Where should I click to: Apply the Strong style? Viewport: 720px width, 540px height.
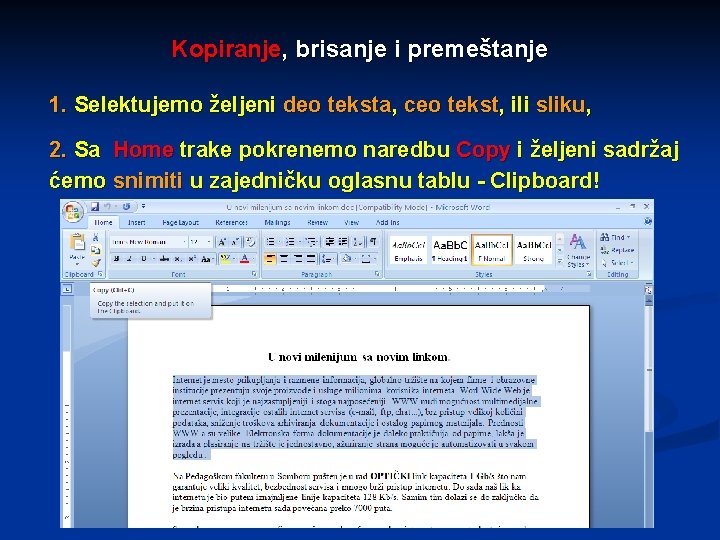[x=533, y=251]
